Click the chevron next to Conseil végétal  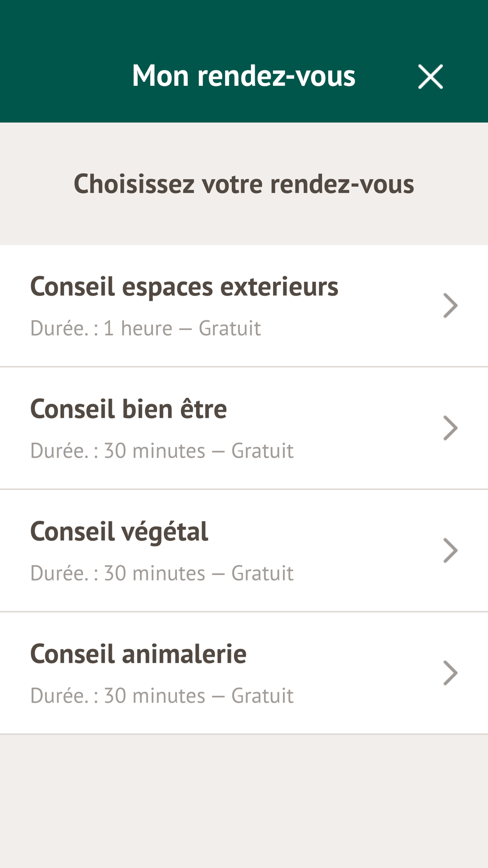[x=450, y=550]
